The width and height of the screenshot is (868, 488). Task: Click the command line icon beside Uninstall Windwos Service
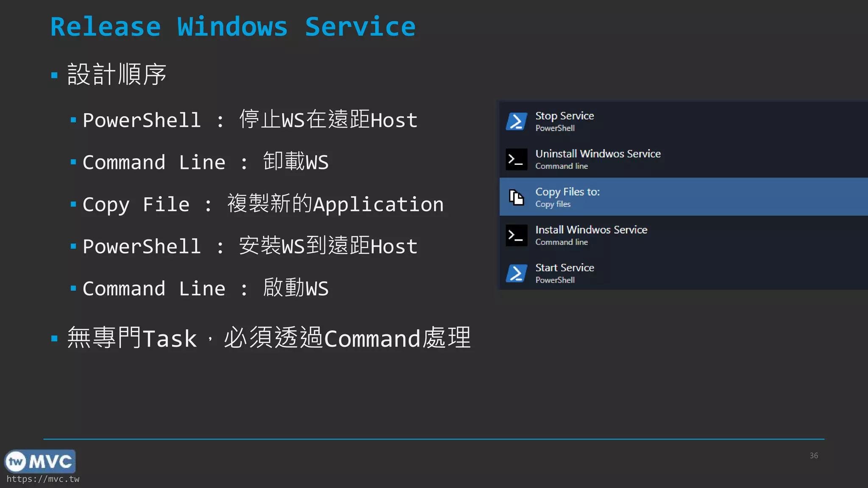[x=516, y=159]
